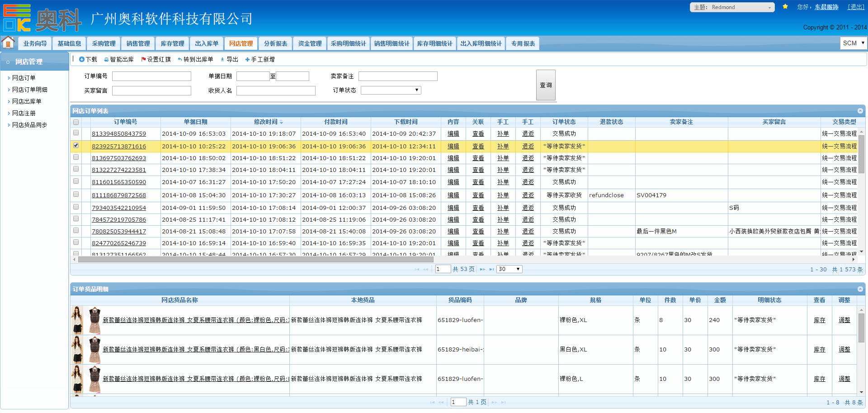Screen dimensions: 868x413
Task: Click the 下载 download toolbar icon
Action: point(82,59)
